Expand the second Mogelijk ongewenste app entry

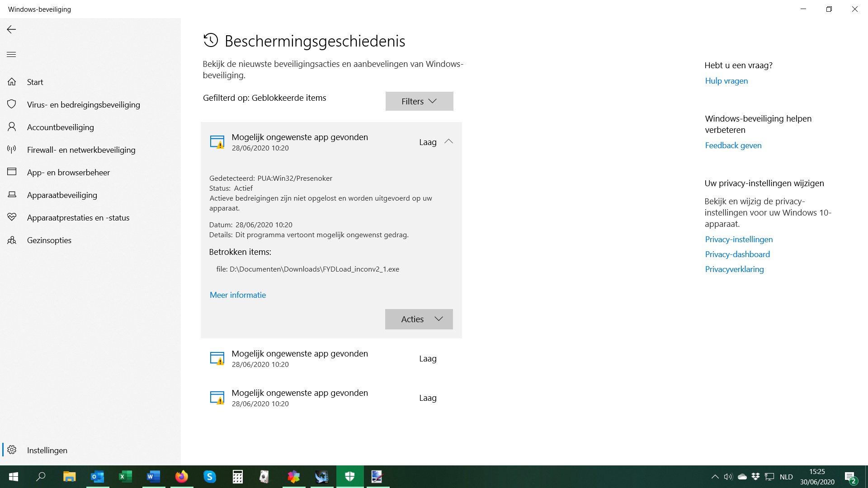point(331,359)
